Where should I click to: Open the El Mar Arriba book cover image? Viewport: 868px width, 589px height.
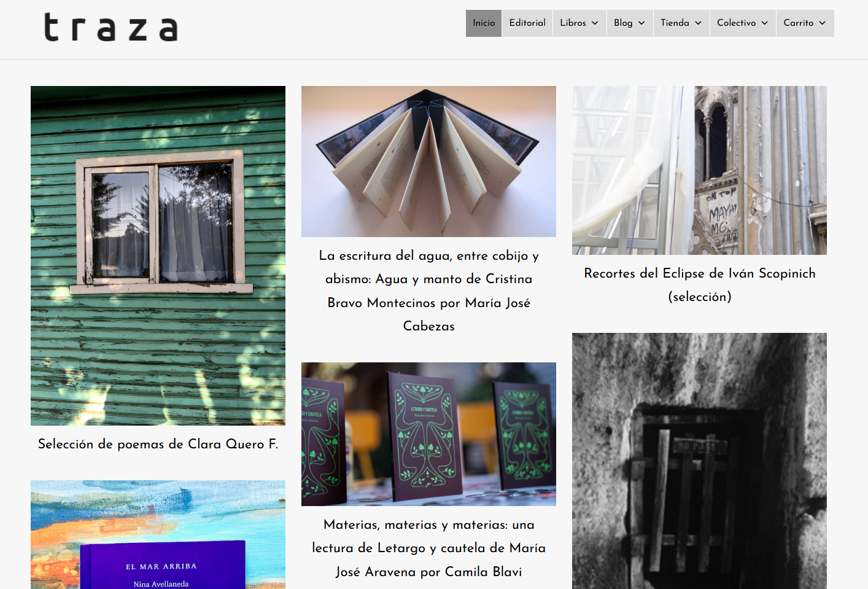click(x=158, y=534)
